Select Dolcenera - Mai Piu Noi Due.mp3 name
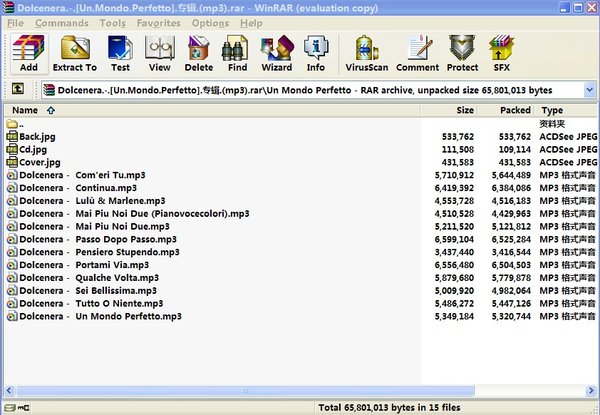Image resolution: width=600 pixels, height=415 pixels. [95, 226]
